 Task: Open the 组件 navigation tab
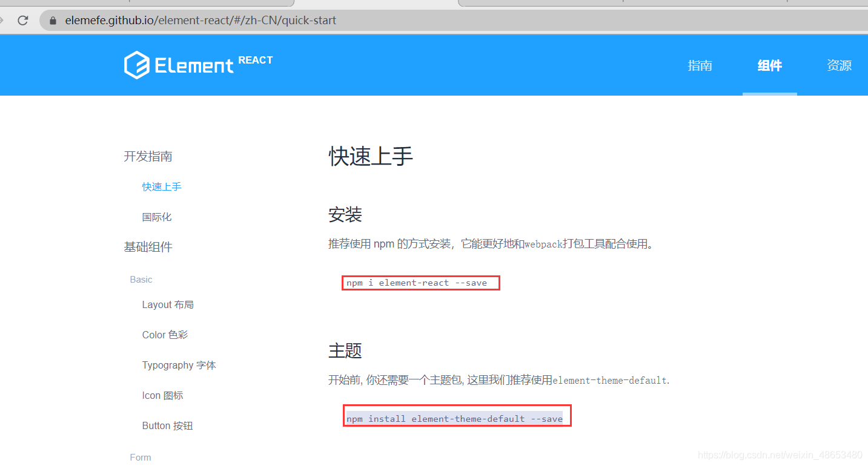tap(769, 65)
